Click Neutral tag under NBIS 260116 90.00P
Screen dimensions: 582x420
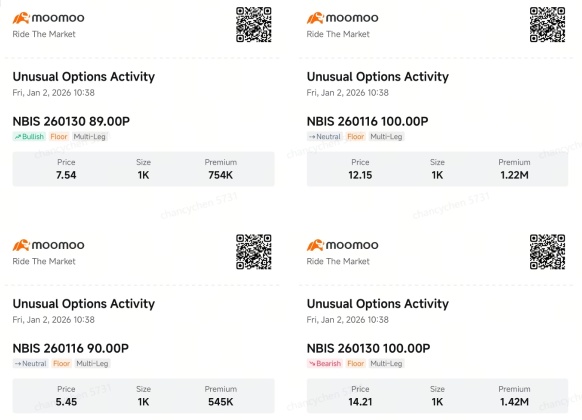[30, 364]
